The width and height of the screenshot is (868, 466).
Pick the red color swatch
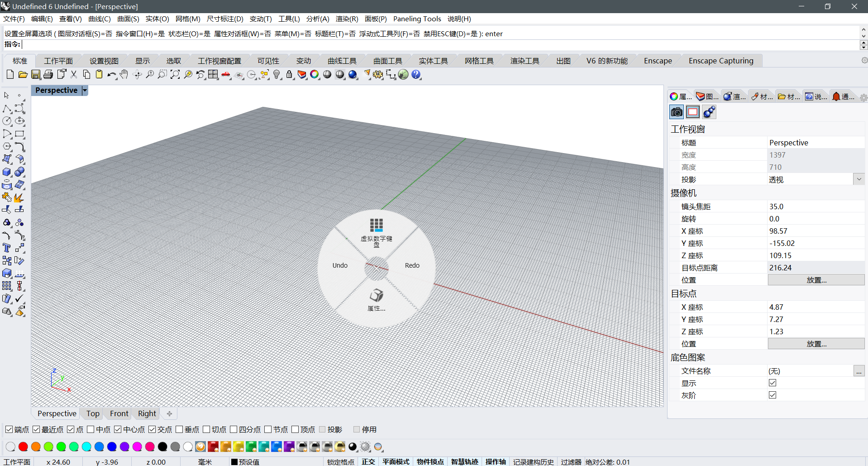pos(23,447)
